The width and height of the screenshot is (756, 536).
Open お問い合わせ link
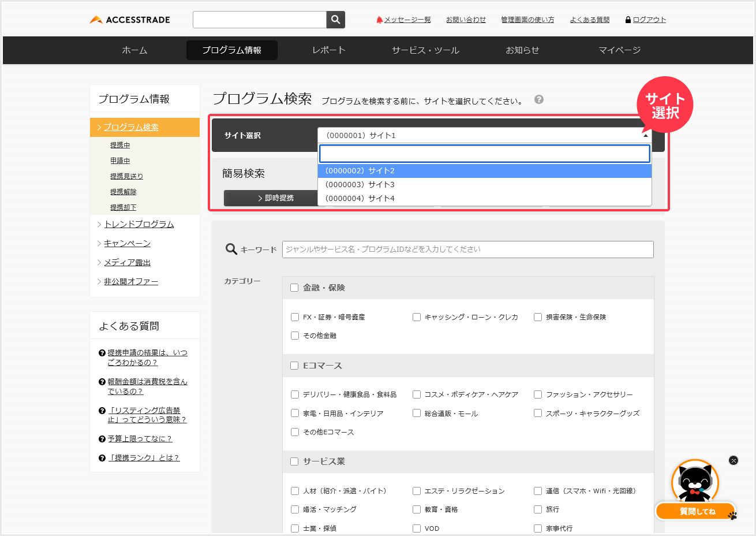click(x=466, y=20)
